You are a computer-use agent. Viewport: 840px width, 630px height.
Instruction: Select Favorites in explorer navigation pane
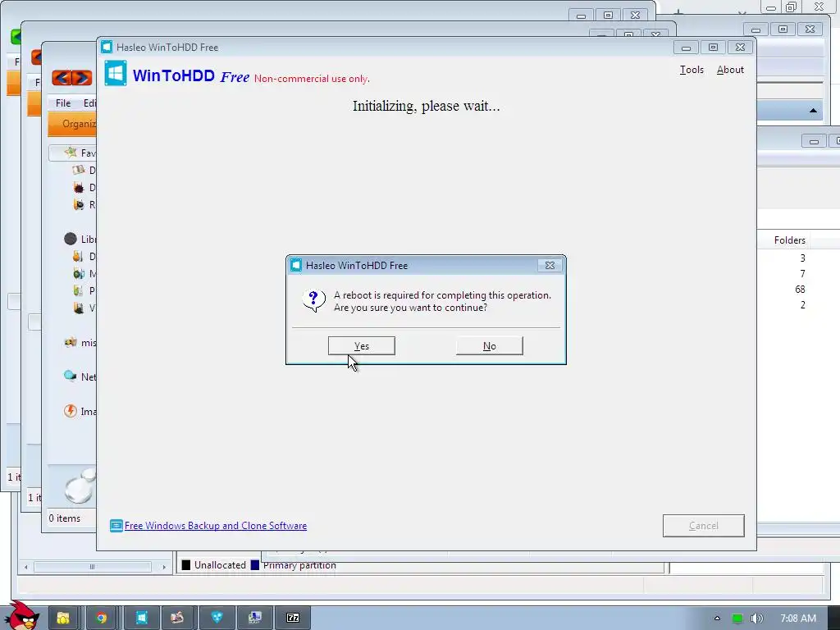(72, 153)
